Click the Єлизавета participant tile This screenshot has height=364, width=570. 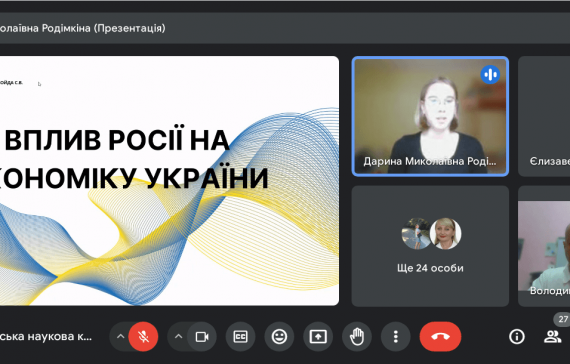point(544,116)
